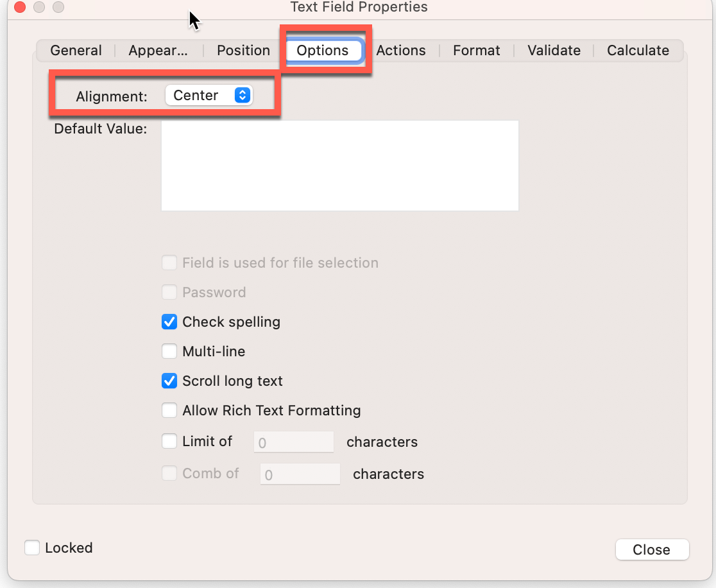The image size is (716, 588).
Task: Enable Allow Rich Text Formatting
Action: pos(169,410)
